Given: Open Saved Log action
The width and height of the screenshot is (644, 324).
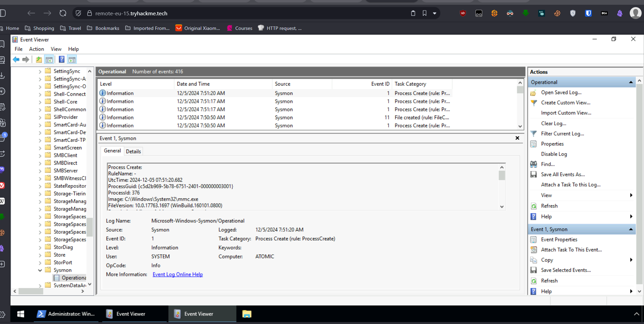Looking at the screenshot, I should tap(561, 92).
